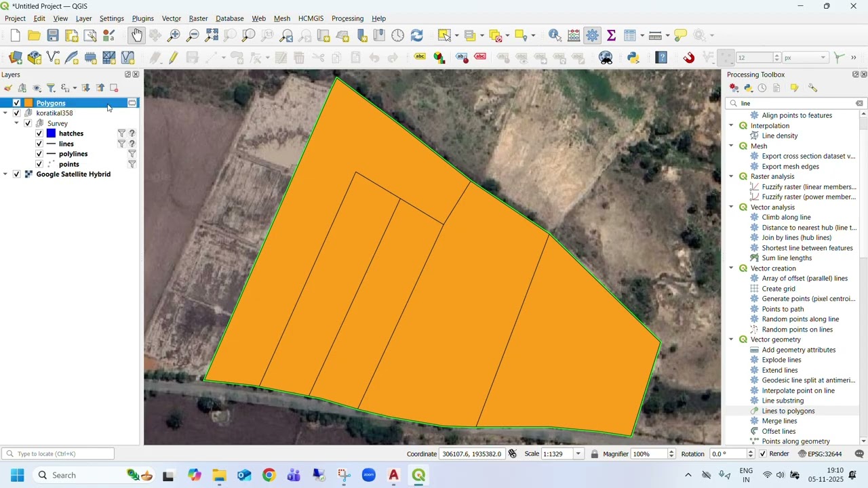Click the Save Project floppy icon
The width and height of the screenshot is (868, 488).
[53, 35]
